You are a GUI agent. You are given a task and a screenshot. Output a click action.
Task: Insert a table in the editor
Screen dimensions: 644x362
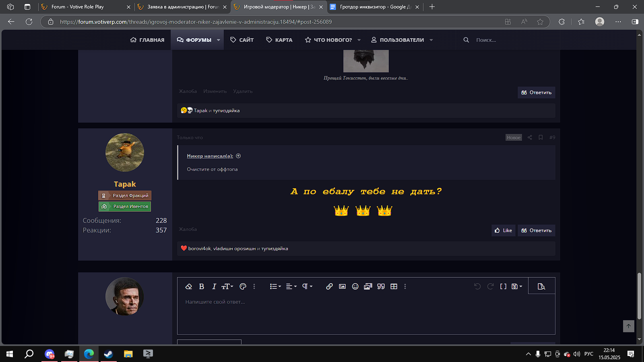(x=394, y=286)
